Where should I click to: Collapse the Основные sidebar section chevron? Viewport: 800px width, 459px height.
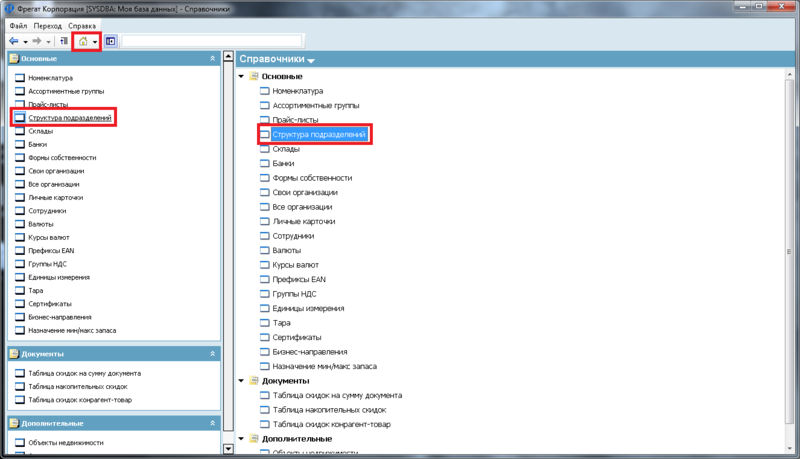[x=213, y=59]
